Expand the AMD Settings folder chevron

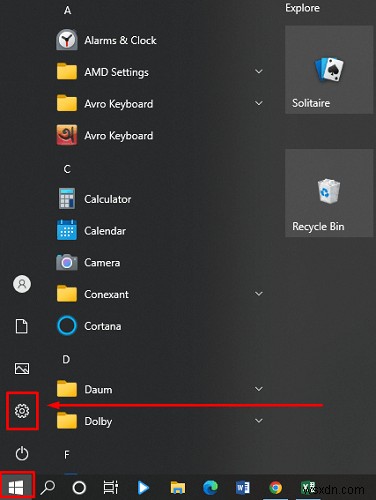(x=259, y=71)
